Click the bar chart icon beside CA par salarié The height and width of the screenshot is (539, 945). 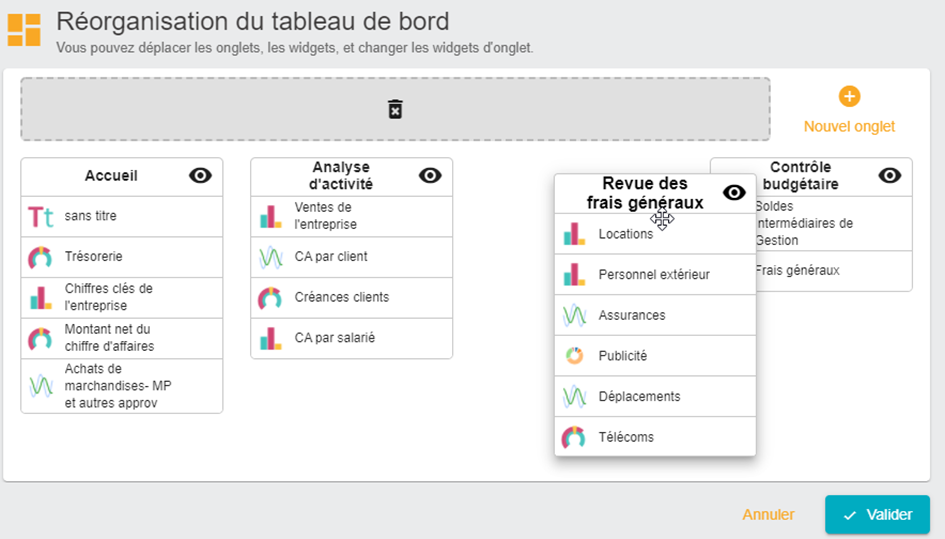(271, 338)
